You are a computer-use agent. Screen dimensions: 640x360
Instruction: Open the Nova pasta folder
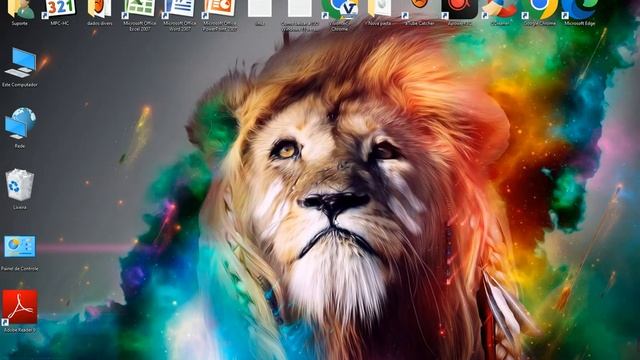point(380,12)
